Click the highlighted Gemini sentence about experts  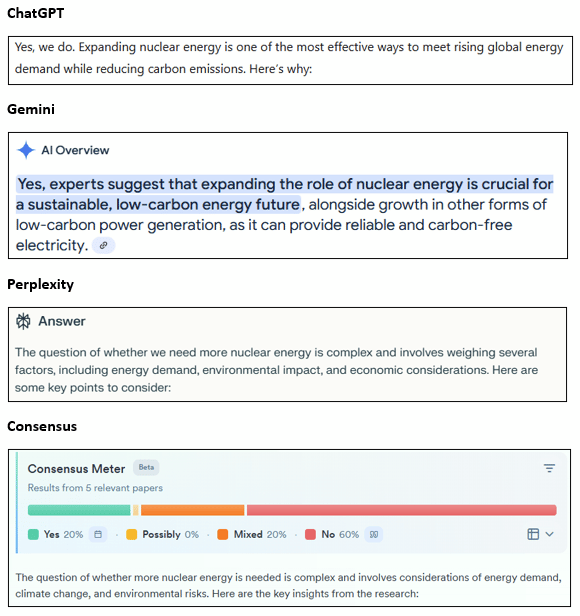[284, 194]
